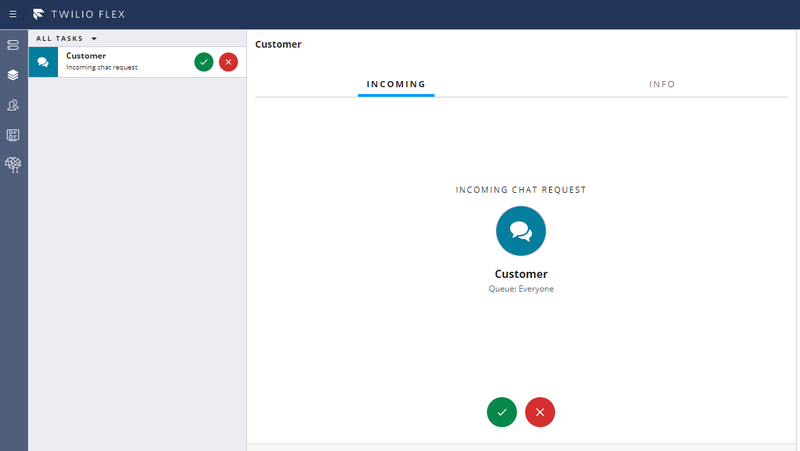Click the TWILIO FLEX title text
The image size is (800, 451).
click(88, 14)
